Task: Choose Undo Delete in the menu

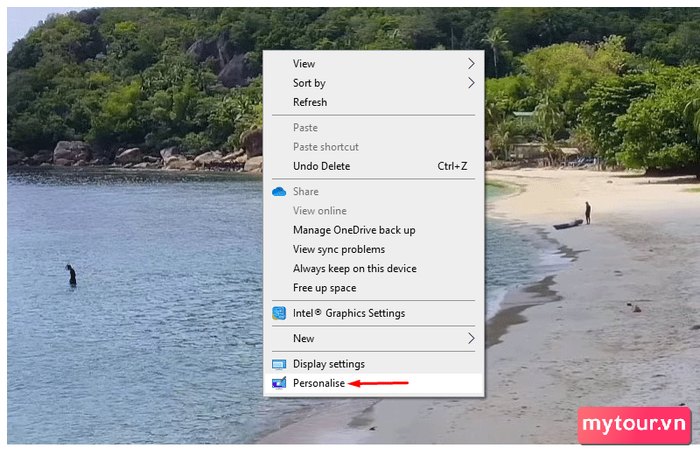Action: (x=321, y=166)
